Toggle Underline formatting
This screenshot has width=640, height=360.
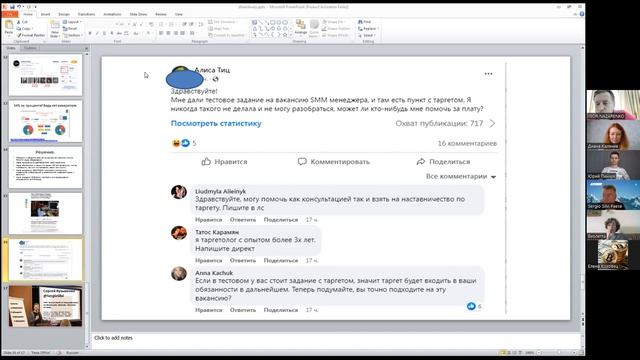point(104,33)
